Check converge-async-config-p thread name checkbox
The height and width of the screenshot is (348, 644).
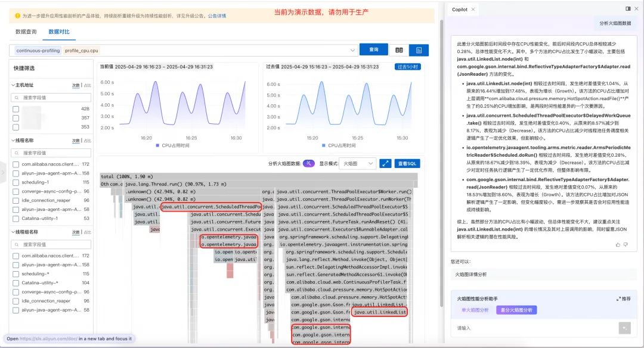point(16,191)
